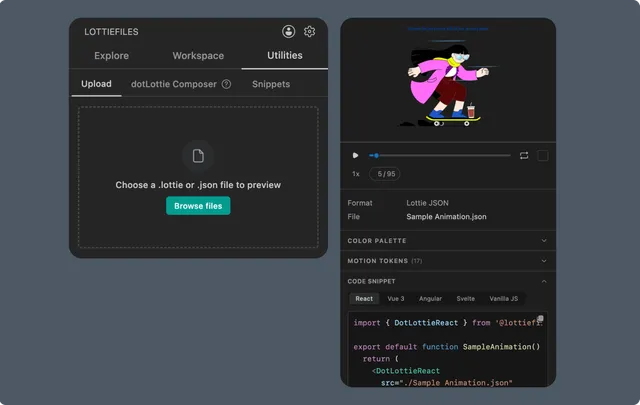Select the Utilities tab

click(285, 56)
